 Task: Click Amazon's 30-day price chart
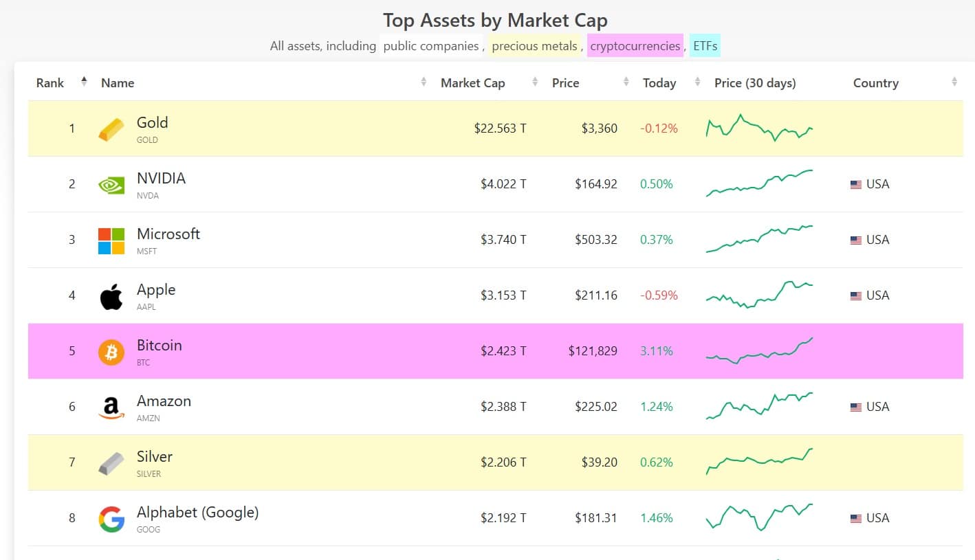tap(760, 406)
